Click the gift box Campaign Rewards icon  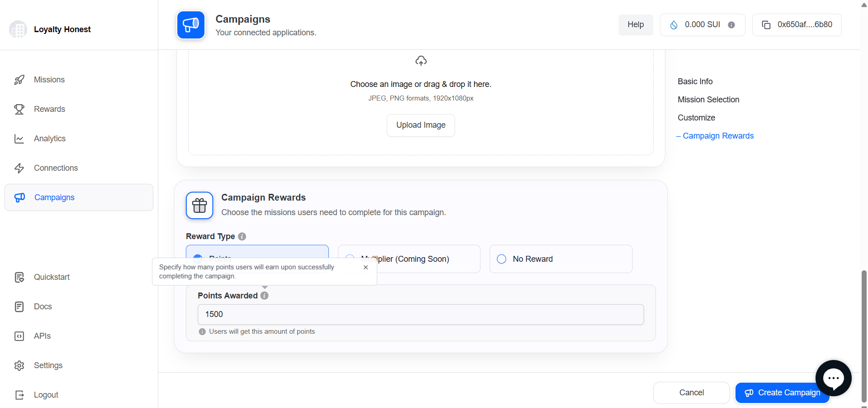coord(199,206)
